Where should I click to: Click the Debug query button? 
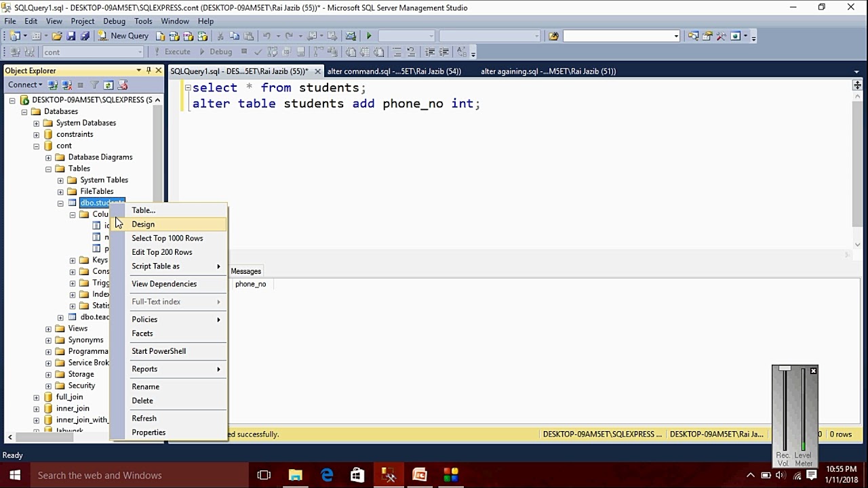(x=216, y=52)
